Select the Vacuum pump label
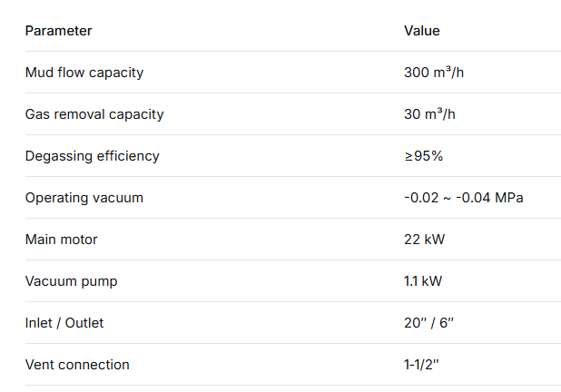The image size is (561, 392). [x=71, y=281]
